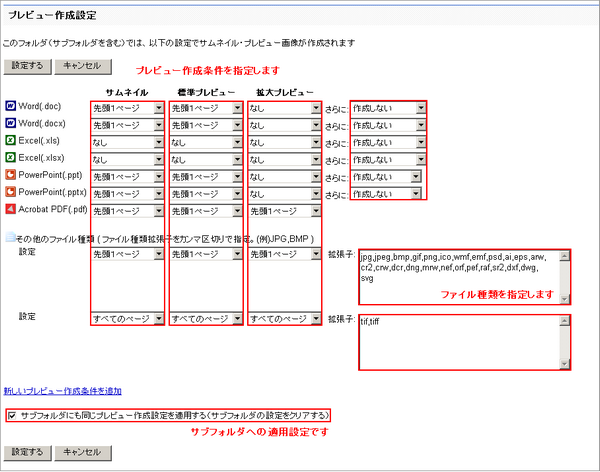This screenshot has width=600, height=472.
Task: Click the down arrow of the jpg extensions scrollbar
Action: [564, 299]
